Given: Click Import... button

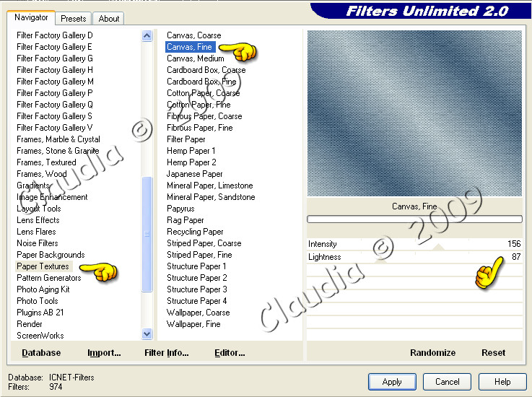Looking at the screenshot, I should (104, 352).
